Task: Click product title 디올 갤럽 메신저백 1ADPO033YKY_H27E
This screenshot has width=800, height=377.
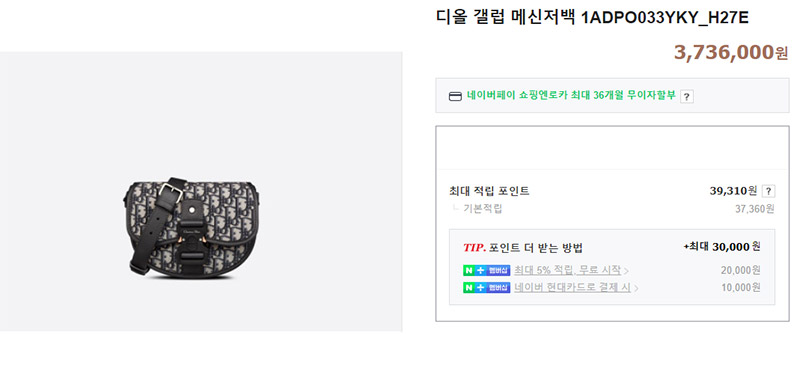Action: point(592,17)
